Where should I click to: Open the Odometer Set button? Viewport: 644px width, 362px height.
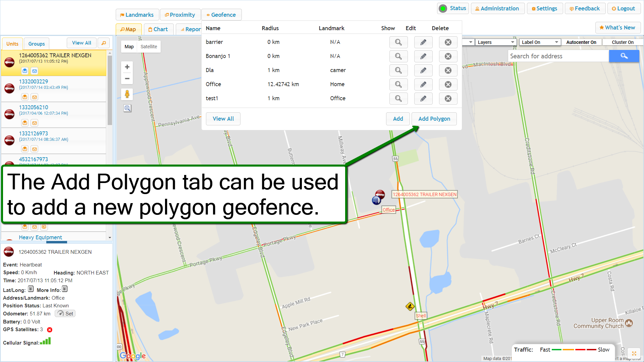pos(65,314)
